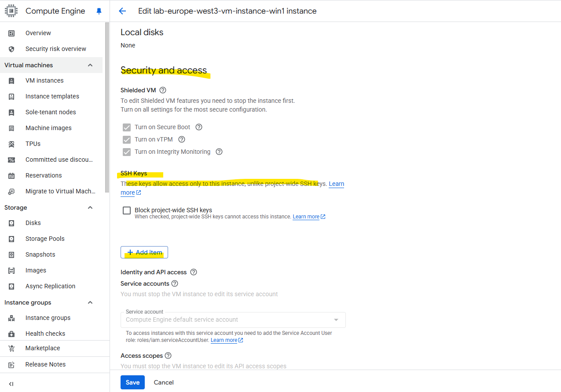The image size is (561, 392).
Task: Click the Marketplace cart icon
Action: click(x=11, y=348)
